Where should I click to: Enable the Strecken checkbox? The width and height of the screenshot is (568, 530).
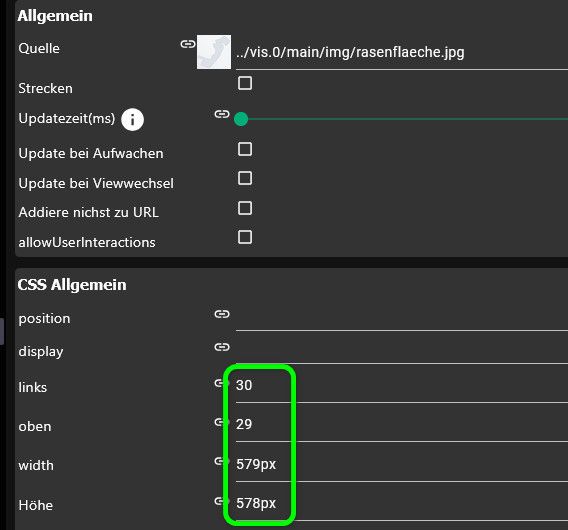(x=245, y=83)
